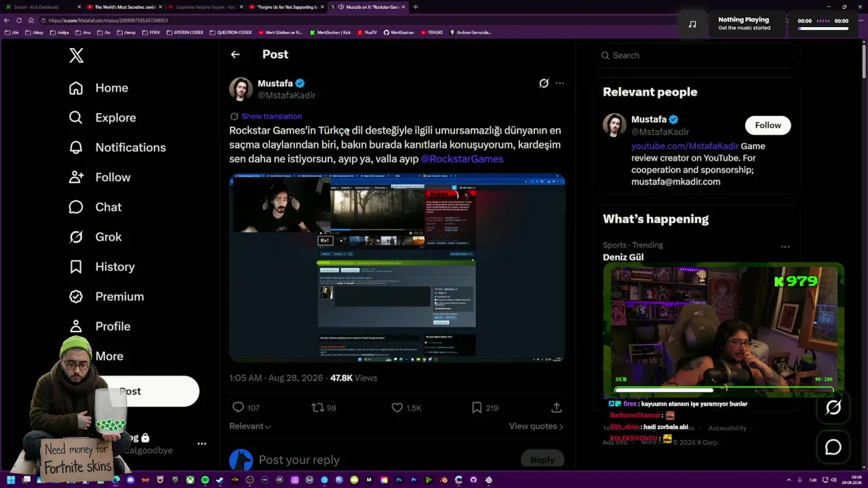Click Show translation on the post
This screenshot has width=868, height=488.
click(x=271, y=117)
